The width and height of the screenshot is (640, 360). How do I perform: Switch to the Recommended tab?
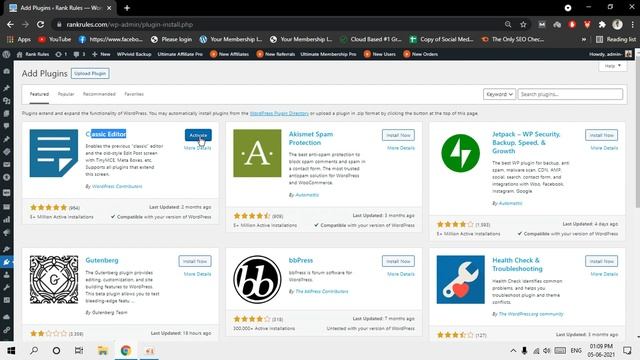click(99, 94)
